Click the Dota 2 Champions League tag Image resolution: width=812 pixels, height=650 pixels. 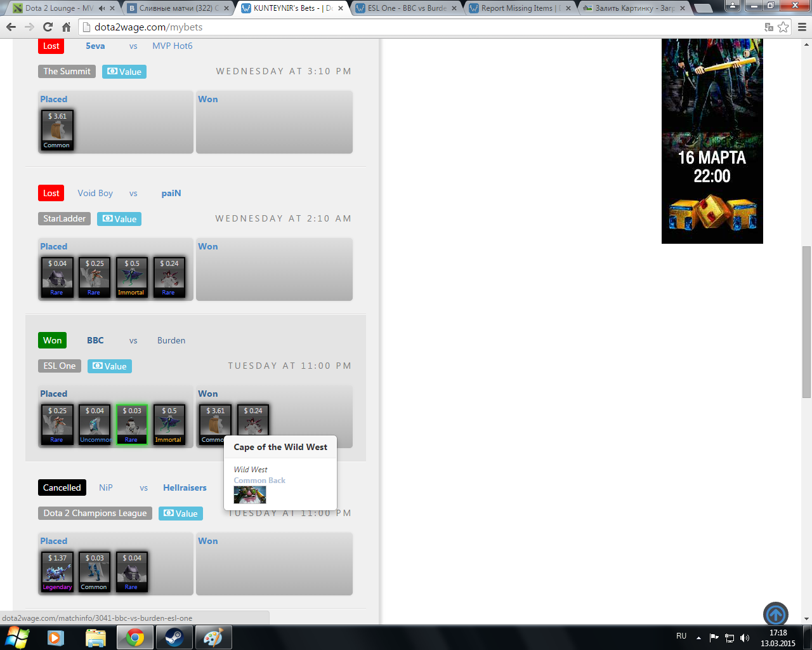pos(95,513)
